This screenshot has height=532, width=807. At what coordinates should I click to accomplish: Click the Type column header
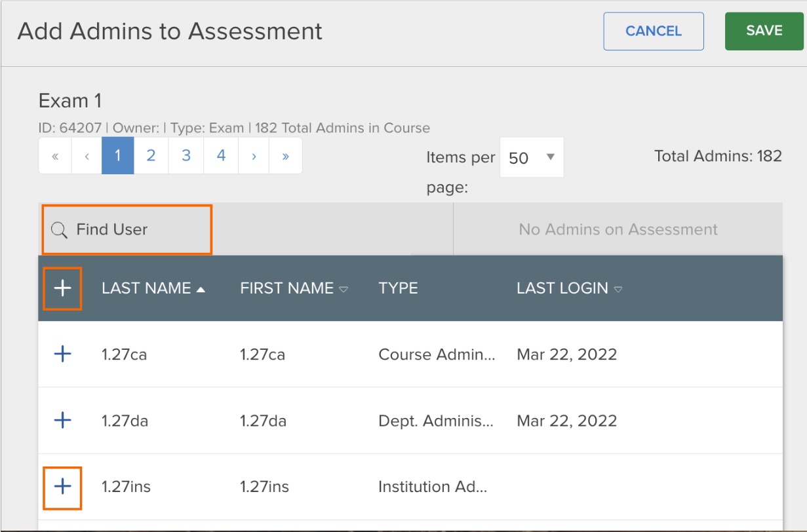tap(398, 288)
